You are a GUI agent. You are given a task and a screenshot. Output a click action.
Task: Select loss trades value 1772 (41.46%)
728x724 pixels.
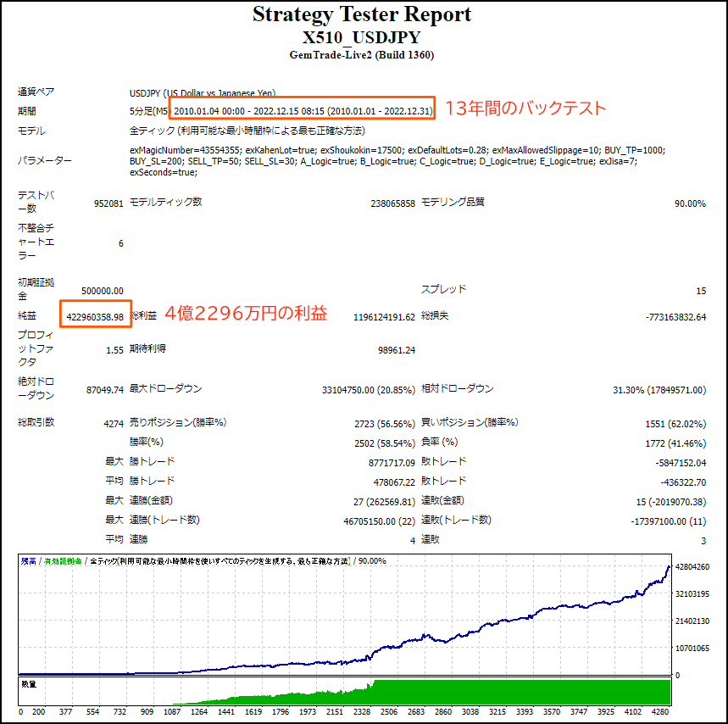click(x=675, y=443)
